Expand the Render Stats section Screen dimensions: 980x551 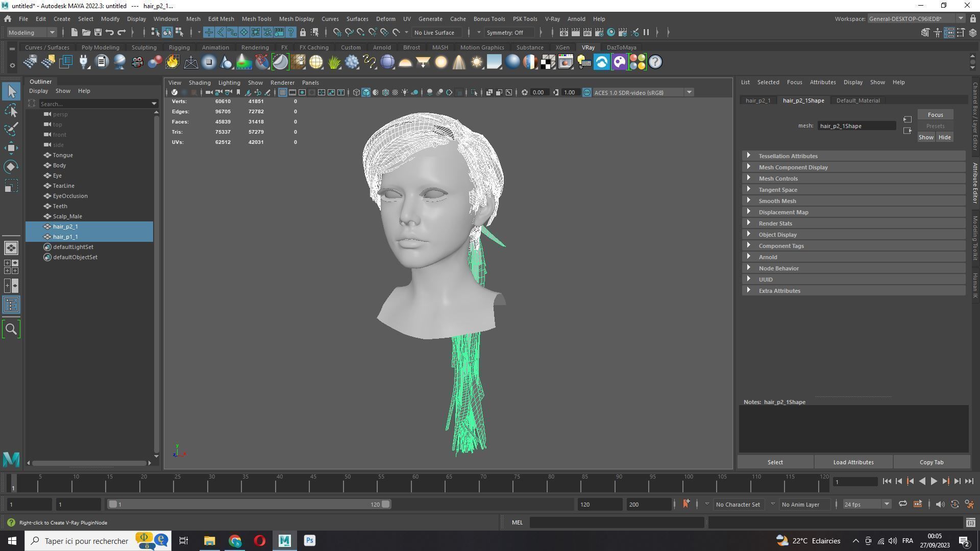[853, 223]
